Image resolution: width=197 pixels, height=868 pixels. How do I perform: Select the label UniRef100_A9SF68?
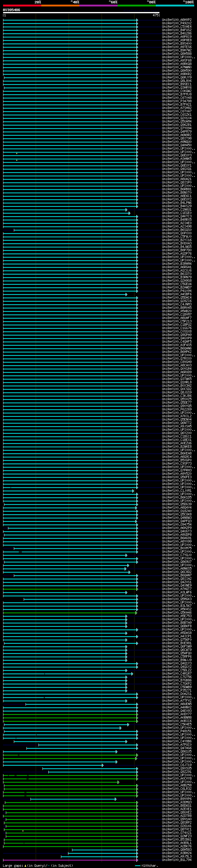177,61
